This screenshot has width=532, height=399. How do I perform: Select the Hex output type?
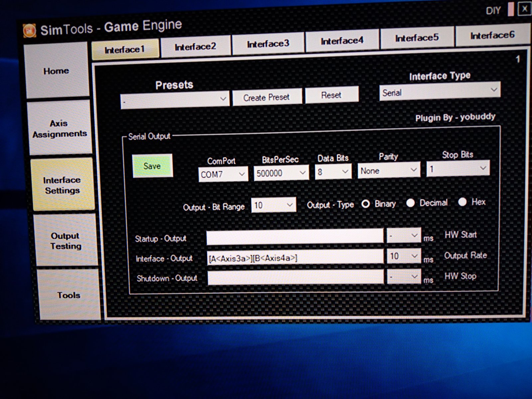tap(462, 202)
